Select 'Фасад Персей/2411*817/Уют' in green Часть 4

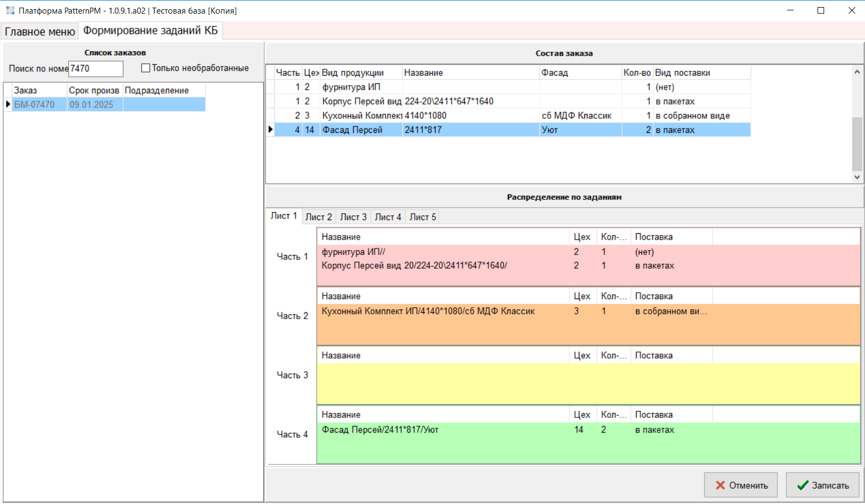380,430
